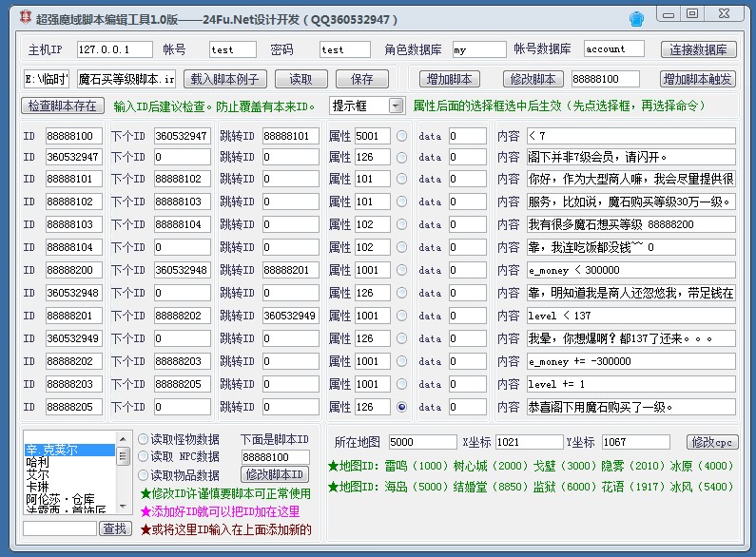Click the 修改cpc button
The width and height of the screenshot is (756, 557).
(711, 442)
